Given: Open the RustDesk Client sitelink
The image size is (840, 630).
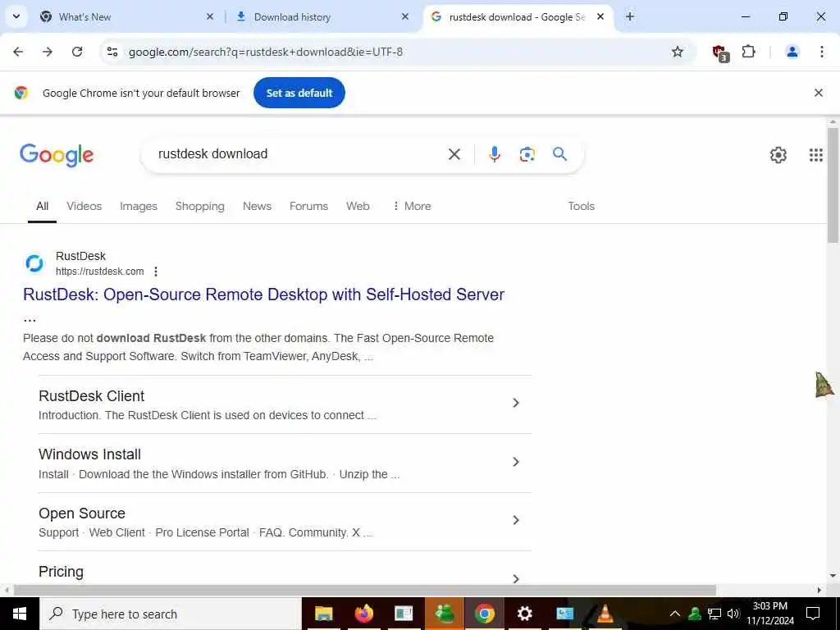Looking at the screenshot, I should point(92,396).
